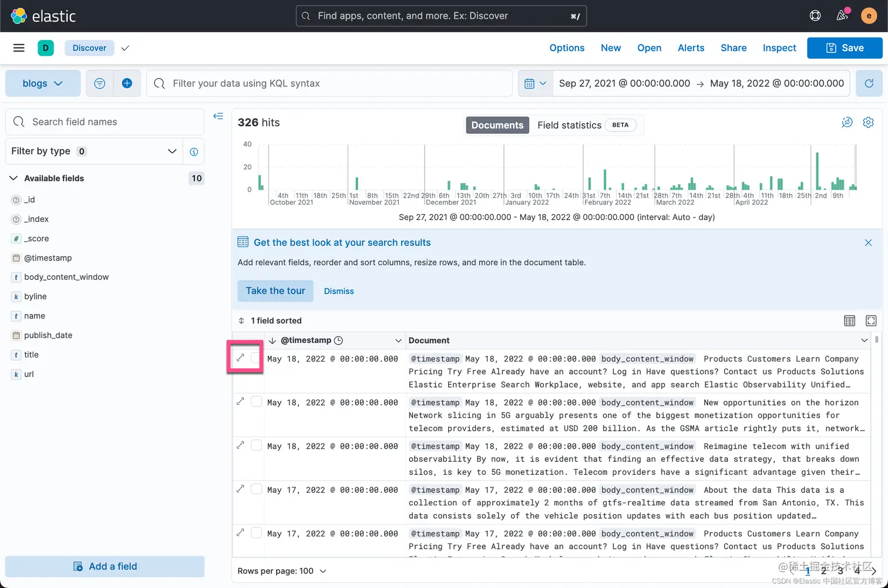The height and width of the screenshot is (588, 888).
Task: Select checkbox for 'New opportunities' document row
Action: 256,401
